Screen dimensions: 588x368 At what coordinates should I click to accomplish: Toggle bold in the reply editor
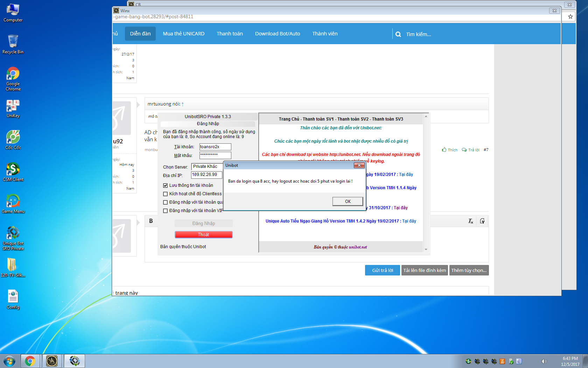151,221
